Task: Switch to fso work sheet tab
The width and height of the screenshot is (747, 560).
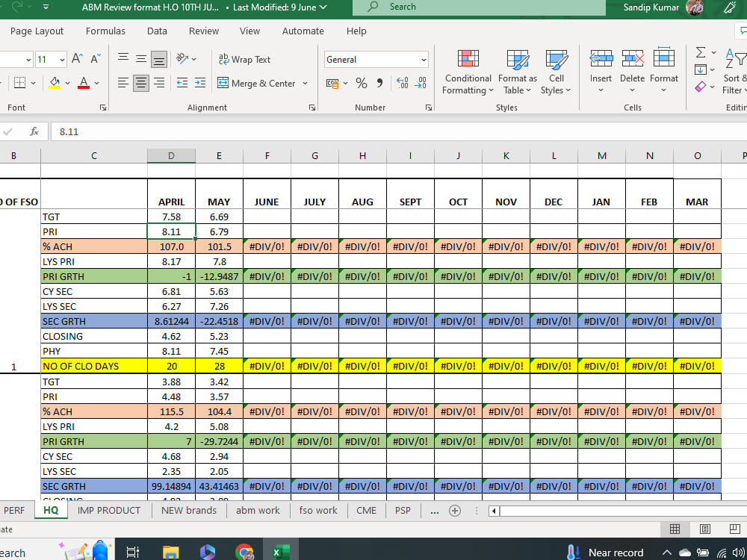Action: [318, 511]
